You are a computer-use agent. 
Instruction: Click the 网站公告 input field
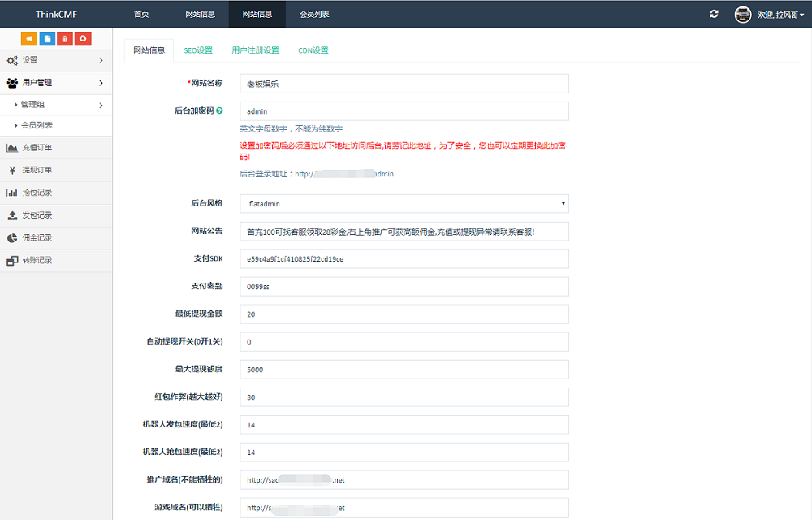click(x=404, y=232)
